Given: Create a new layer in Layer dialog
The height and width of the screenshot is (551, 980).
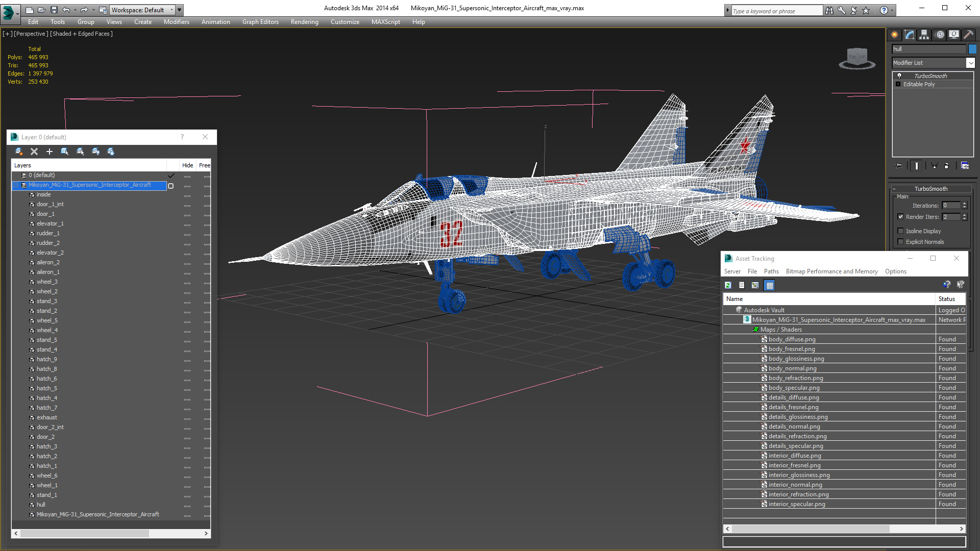Looking at the screenshot, I should [x=19, y=152].
